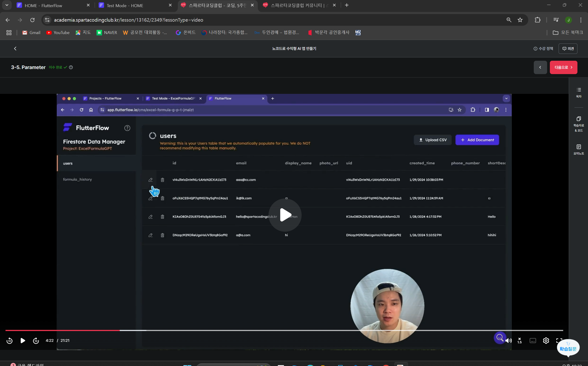Switch to HOME - FlutterFlow browser tab
Screen dimensions: 588x366
[53, 5]
